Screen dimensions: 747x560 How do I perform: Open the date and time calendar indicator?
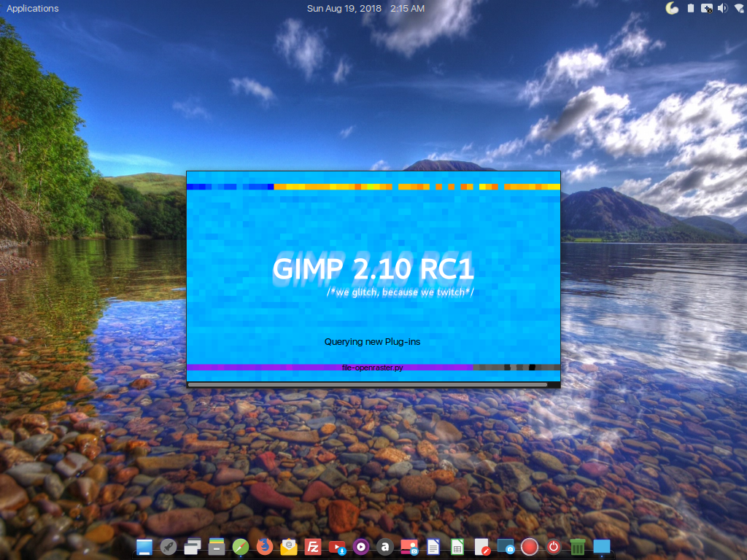(x=365, y=8)
